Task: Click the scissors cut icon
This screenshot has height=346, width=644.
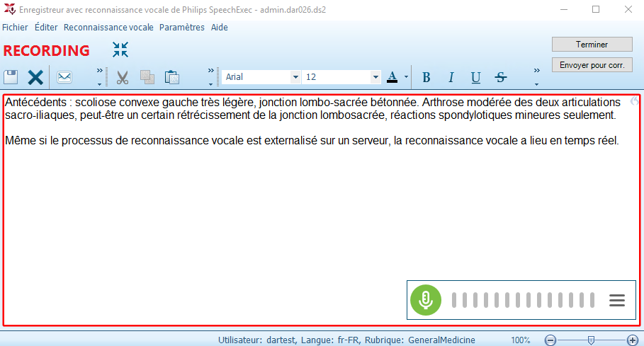Action: (x=123, y=77)
